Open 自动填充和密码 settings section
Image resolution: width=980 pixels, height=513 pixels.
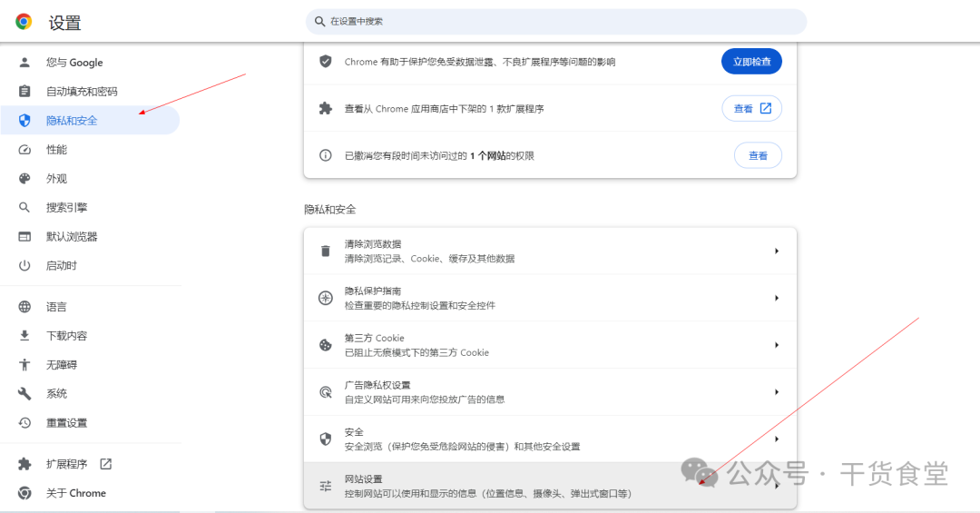coord(90,92)
